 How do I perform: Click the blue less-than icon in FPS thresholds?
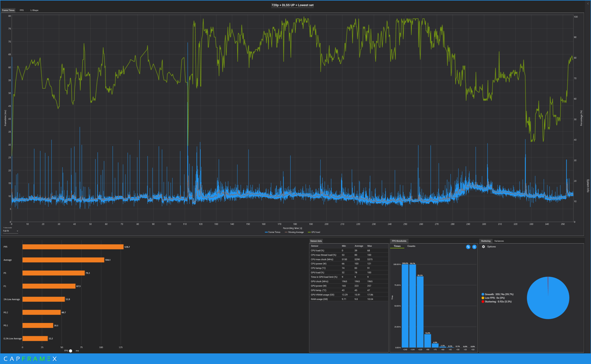pyautogui.click(x=474, y=247)
